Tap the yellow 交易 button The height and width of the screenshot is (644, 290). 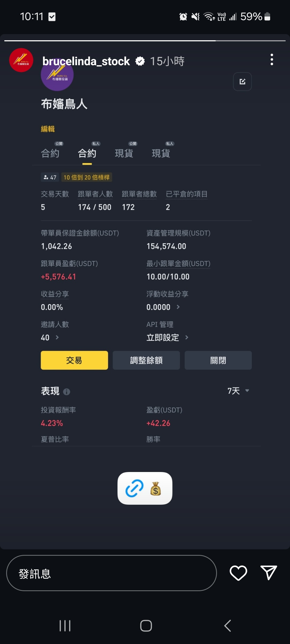[74, 360]
